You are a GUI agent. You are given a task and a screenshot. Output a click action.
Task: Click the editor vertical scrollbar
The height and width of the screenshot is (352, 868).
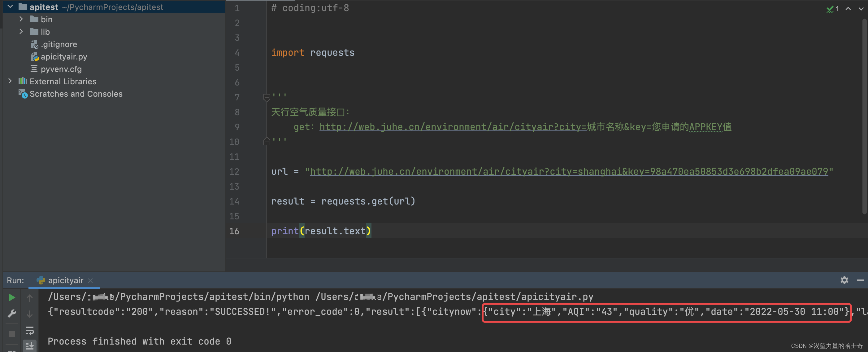(x=864, y=116)
